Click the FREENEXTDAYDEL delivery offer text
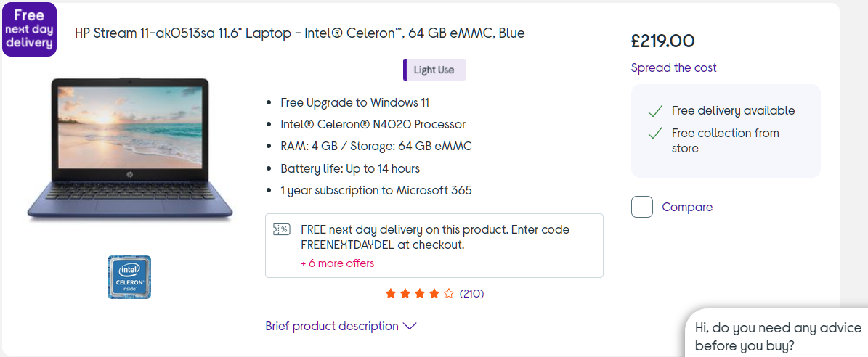Image resolution: width=868 pixels, height=357 pixels. pos(434,237)
